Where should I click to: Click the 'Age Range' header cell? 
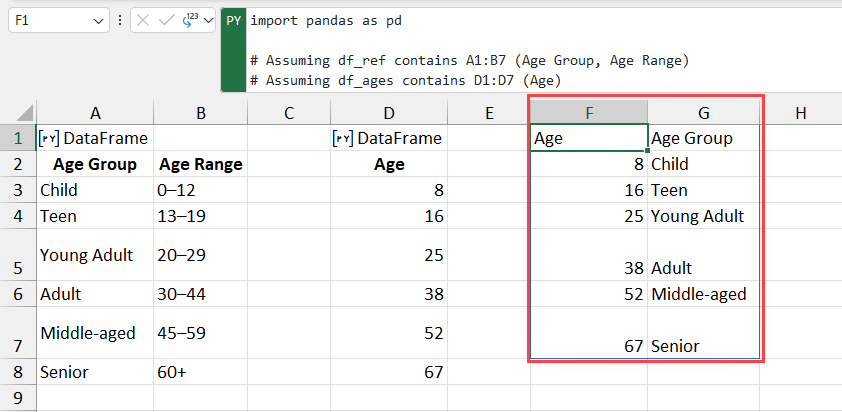(200, 164)
